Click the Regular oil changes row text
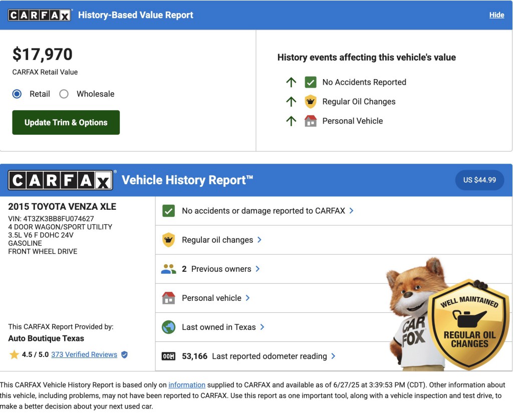Image resolution: width=513 pixels, height=420 pixels. coord(217,240)
